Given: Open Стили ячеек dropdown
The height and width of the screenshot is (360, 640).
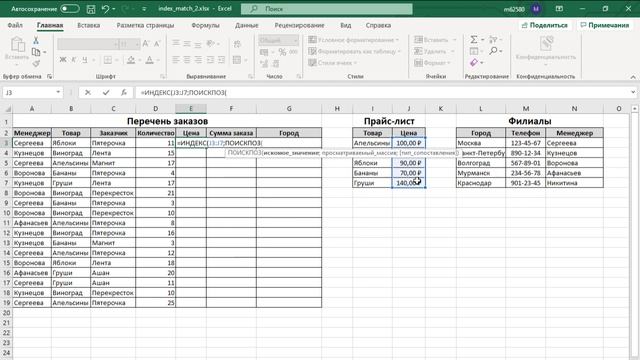Looking at the screenshot, I should (x=333, y=63).
